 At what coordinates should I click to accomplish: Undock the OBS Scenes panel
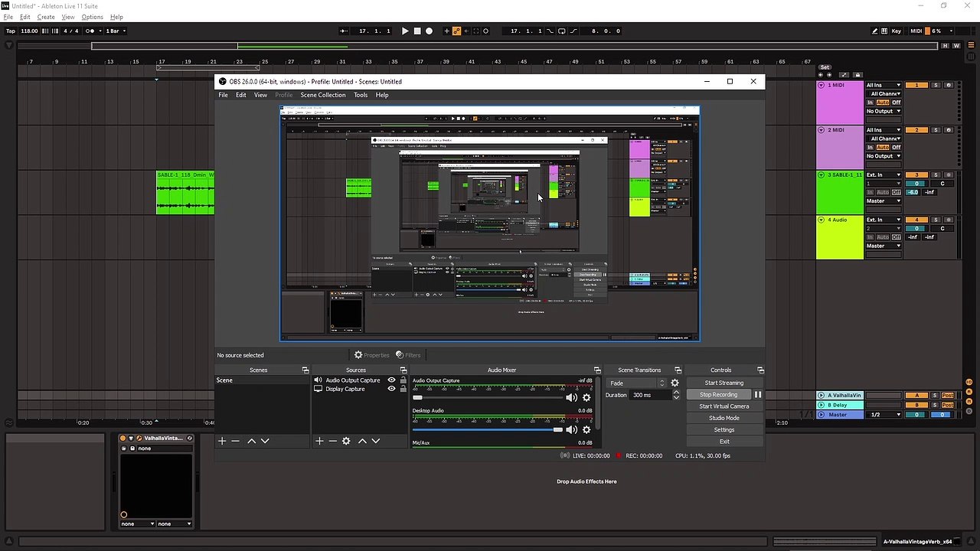[x=305, y=370]
